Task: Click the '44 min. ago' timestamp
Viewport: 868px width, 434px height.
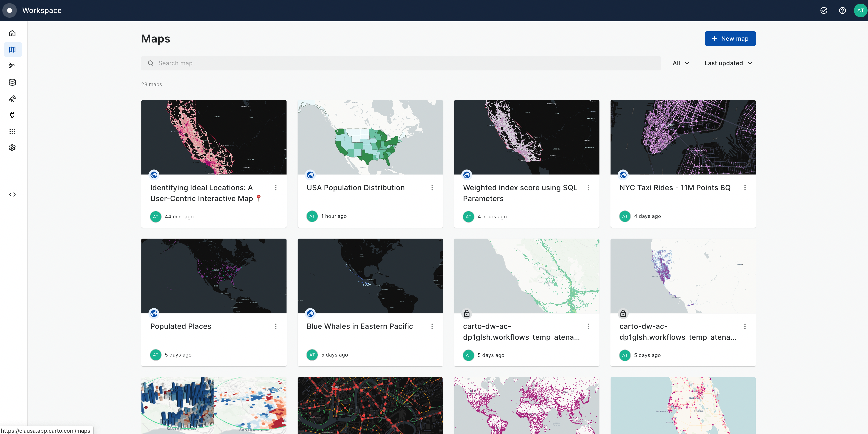Action: (x=179, y=217)
